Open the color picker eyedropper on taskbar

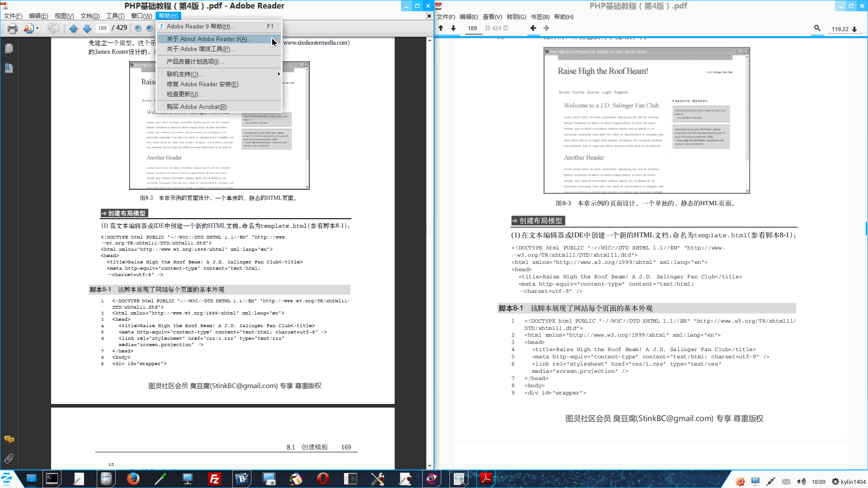(160, 479)
